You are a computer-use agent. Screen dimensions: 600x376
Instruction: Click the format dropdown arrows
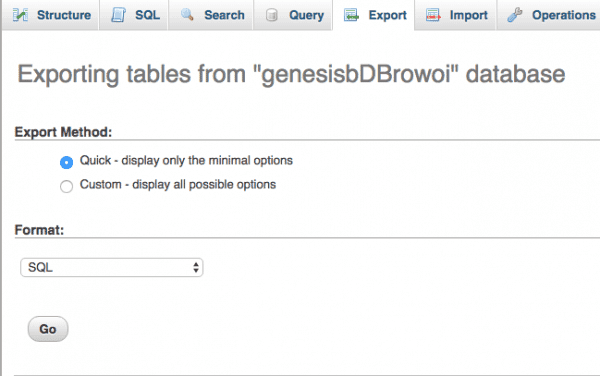[x=196, y=267]
